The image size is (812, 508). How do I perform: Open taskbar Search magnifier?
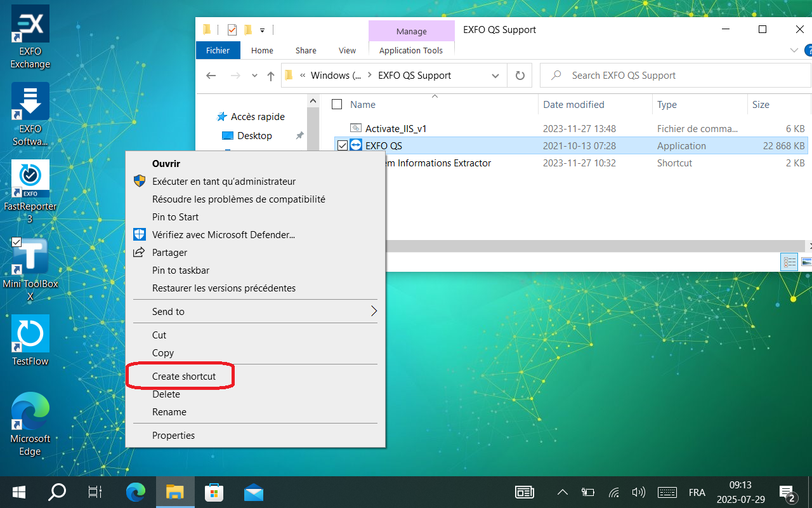(x=57, y=492)
